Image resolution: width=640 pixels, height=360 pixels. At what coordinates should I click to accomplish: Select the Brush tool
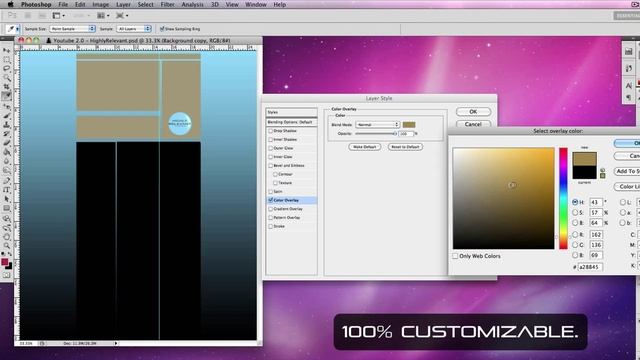(7, 116)
